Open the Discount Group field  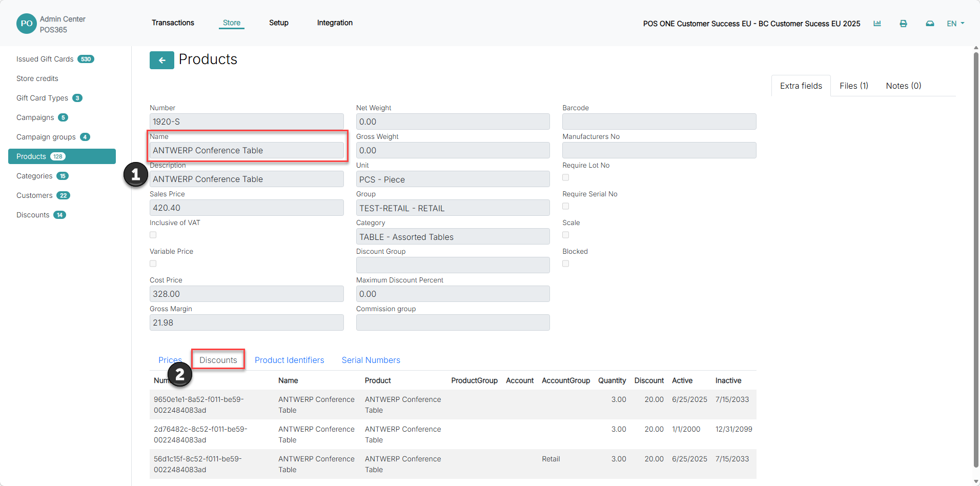(453, 265)
